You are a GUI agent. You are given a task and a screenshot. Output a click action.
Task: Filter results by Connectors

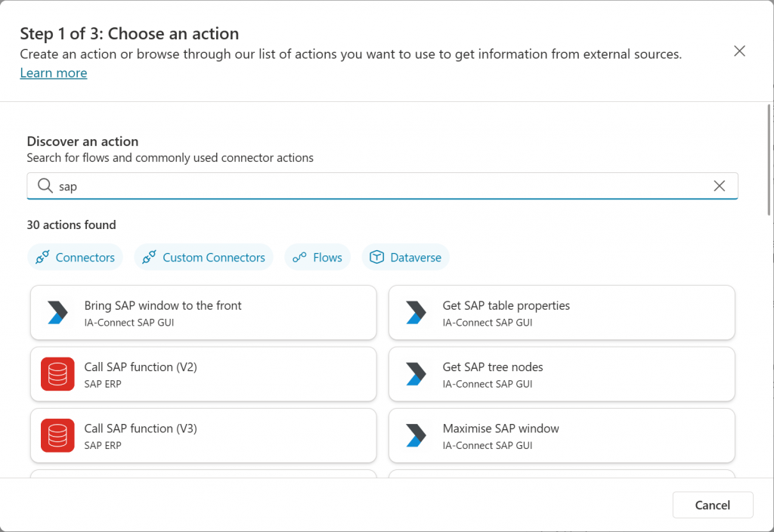76,258
